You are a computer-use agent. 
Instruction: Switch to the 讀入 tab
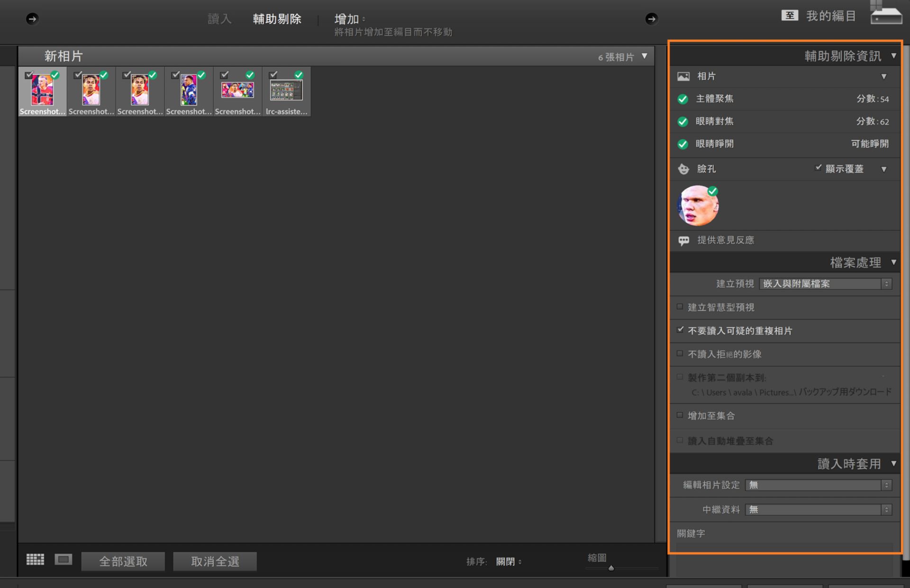pyautogui.click(x=219, y=19)
